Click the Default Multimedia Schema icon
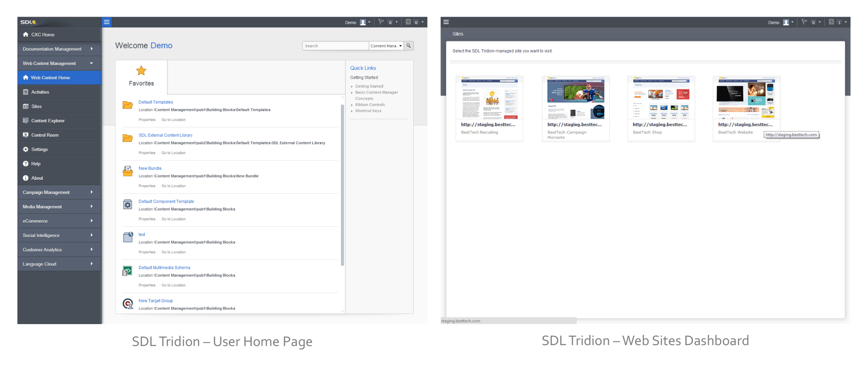This screenshot has width=868, height=368. click(127, 271)
